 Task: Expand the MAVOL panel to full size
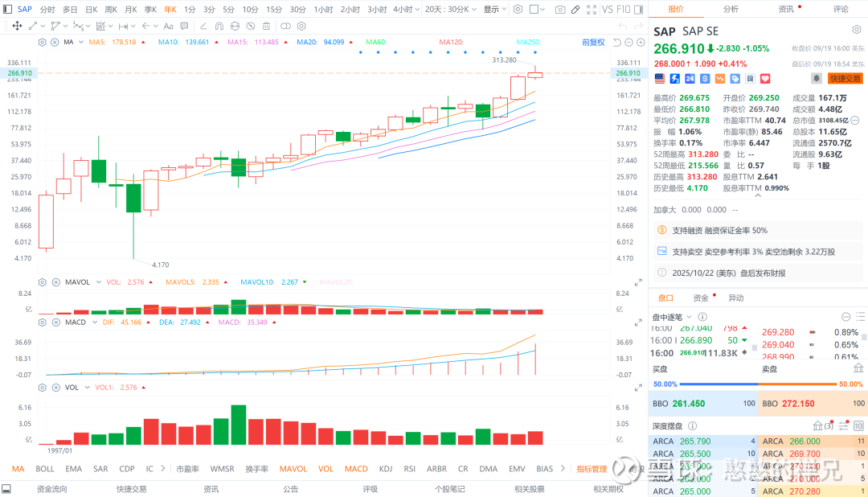coord(638,282)
